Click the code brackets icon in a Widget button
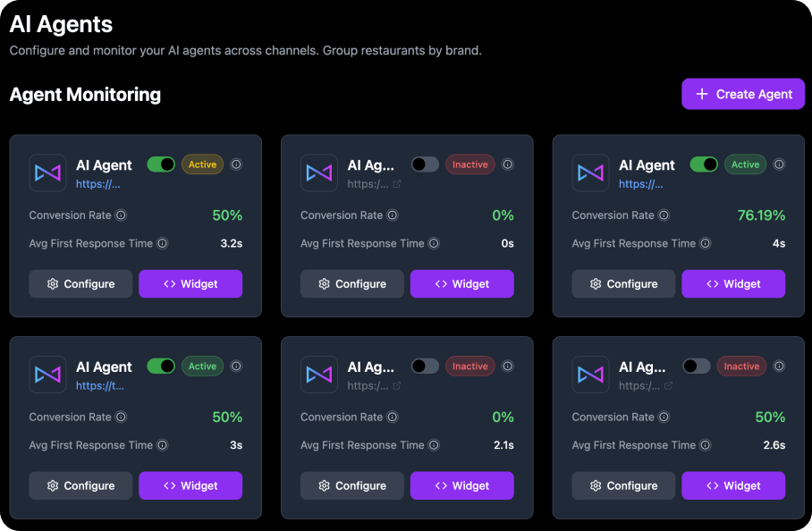The width and height of the screenshot is (812, 531). coord(170,283)
